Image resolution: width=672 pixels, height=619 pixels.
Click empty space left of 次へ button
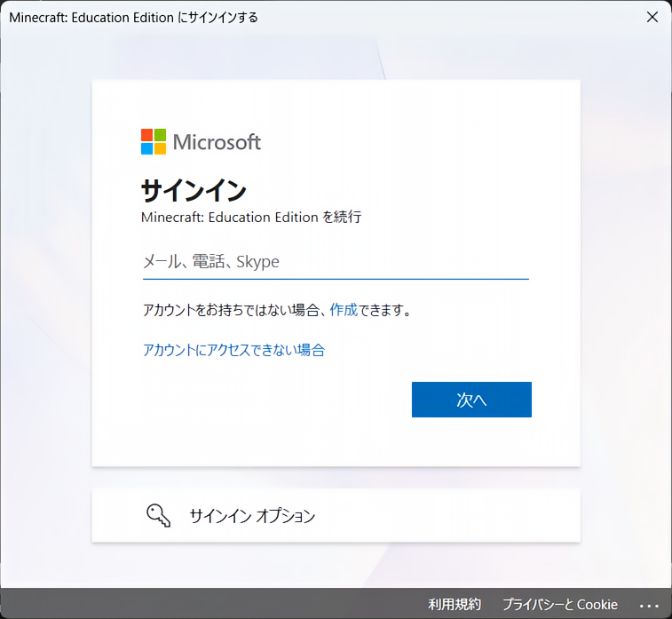tap(266, 400)
